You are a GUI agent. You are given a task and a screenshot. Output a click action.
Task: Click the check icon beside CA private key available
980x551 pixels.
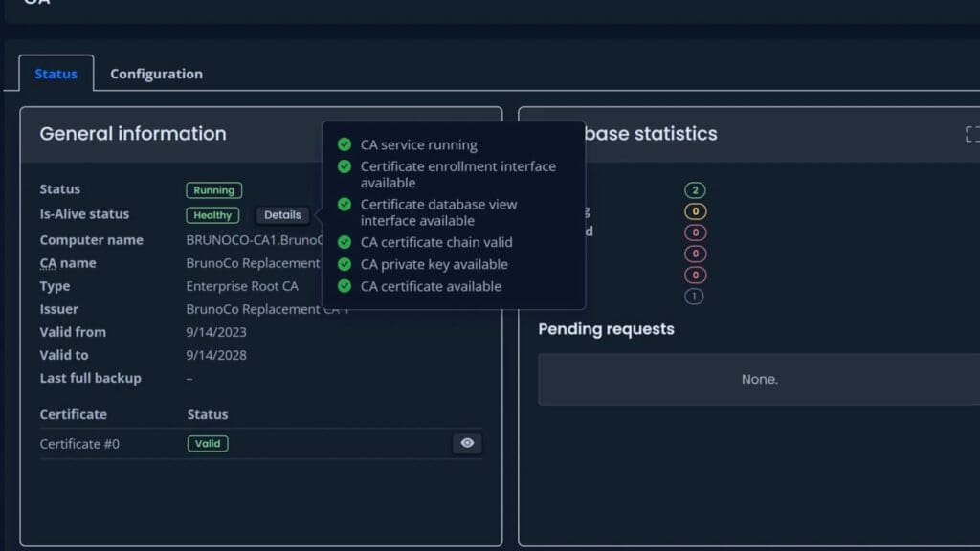345,264
